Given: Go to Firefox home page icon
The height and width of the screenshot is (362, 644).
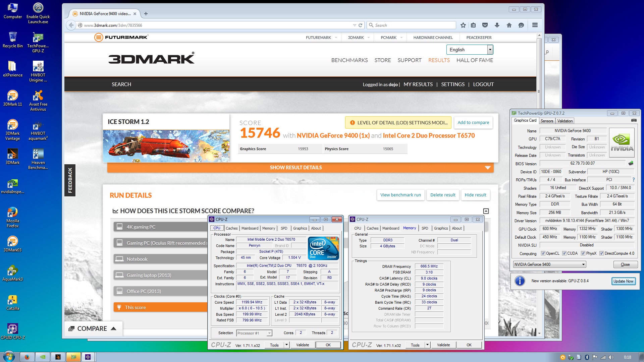Looking at the screenshot, I should click(x=509, y=25).
